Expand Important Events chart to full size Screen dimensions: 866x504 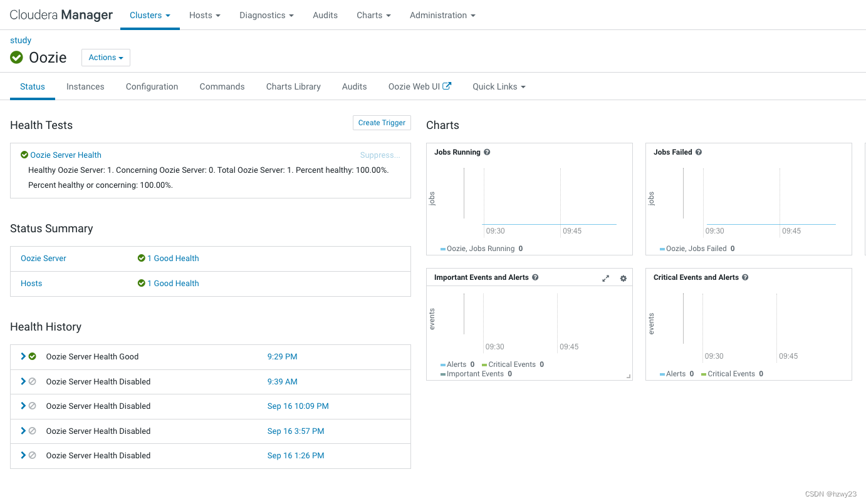point(605,279)
